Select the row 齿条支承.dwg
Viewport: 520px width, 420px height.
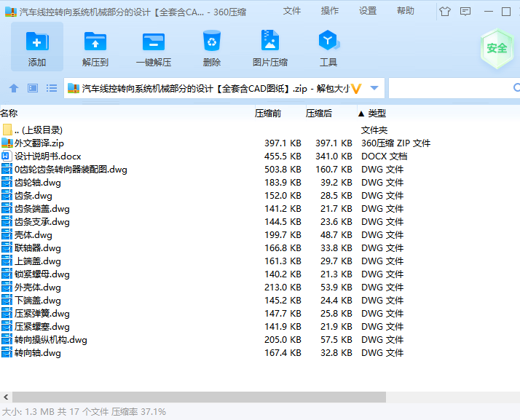click(260, 221)
